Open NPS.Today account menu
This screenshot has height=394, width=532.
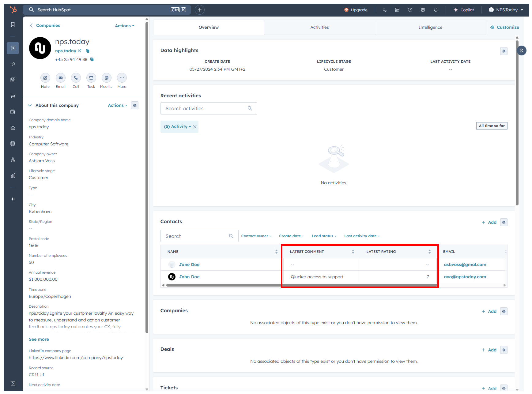coord(506,10)
